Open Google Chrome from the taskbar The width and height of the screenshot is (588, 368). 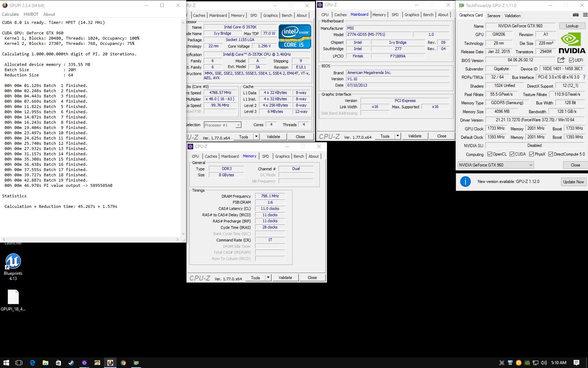tap(123, 363)
